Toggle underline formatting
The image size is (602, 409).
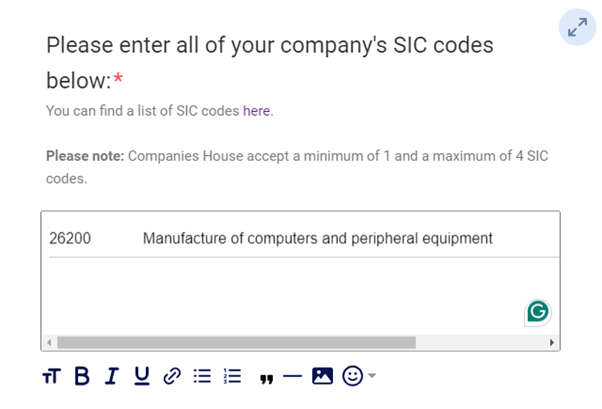[x=142, y=376]
